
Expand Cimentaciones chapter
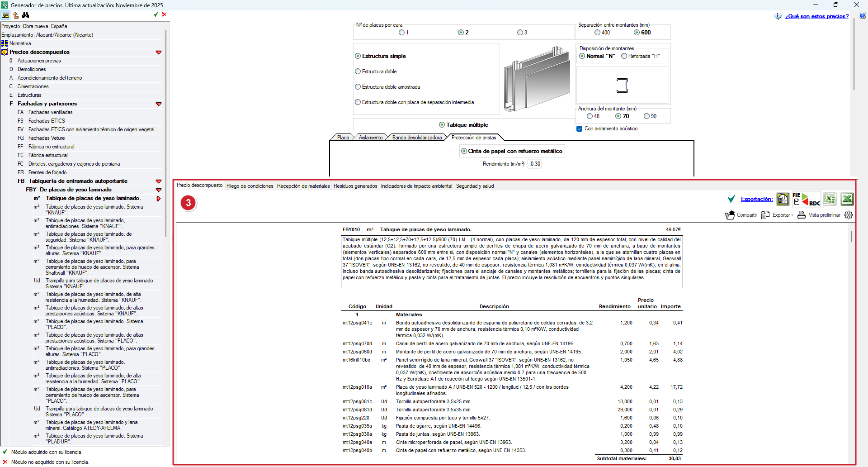tap(33, 86)
